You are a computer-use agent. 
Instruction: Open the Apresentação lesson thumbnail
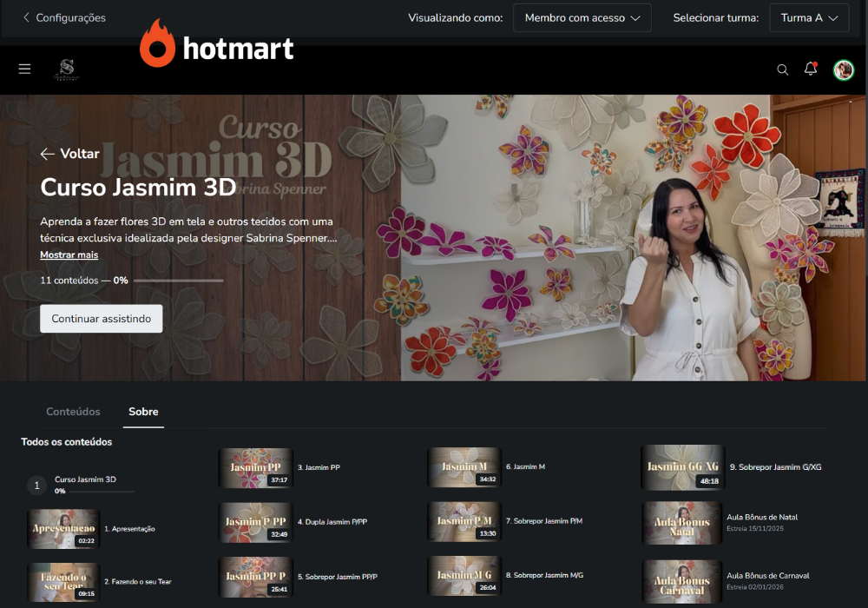(x=62, y=528)
